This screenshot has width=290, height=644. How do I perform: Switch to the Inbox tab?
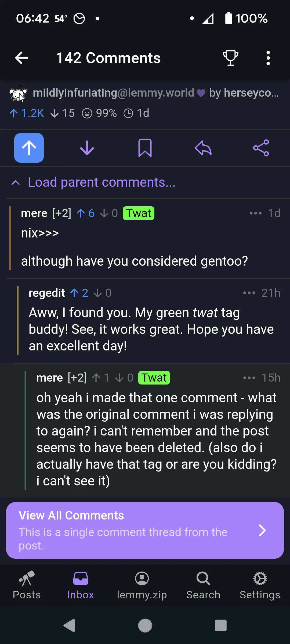coord(80,585)
